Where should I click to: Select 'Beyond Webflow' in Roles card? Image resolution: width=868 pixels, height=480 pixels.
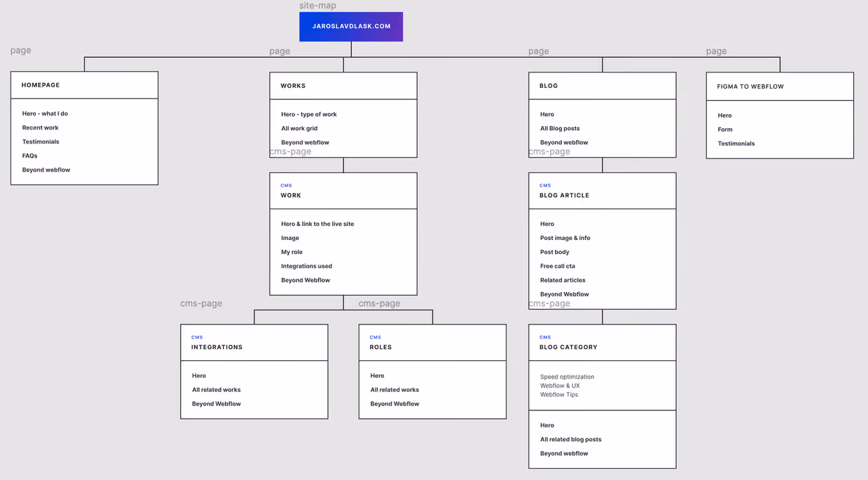(395, 404)
